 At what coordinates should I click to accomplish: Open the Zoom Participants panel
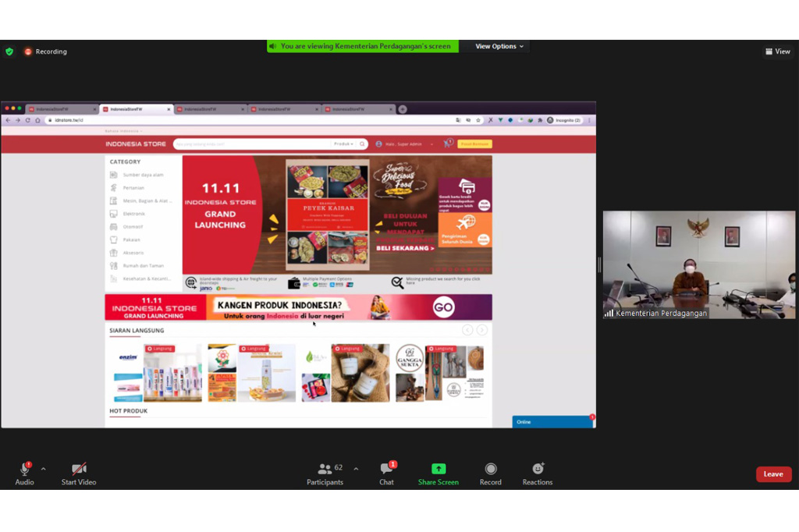pyautogui.click(x=325, y=473)
